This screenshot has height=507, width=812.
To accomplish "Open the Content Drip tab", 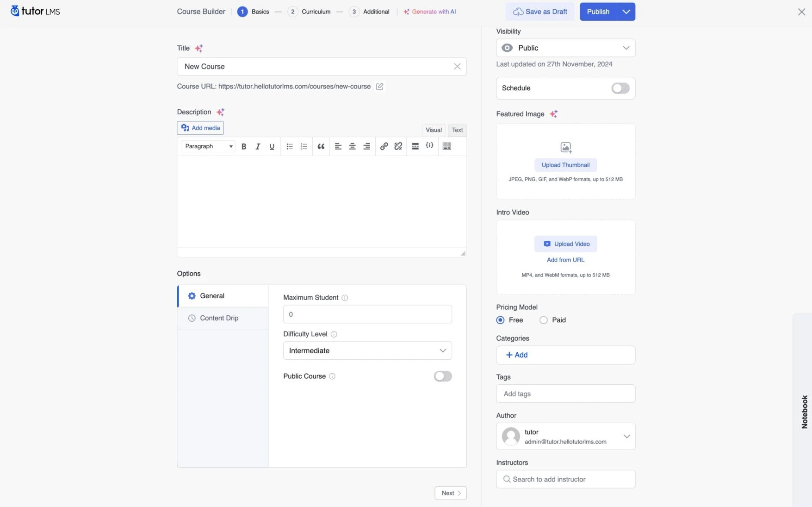I will [219, 318].
